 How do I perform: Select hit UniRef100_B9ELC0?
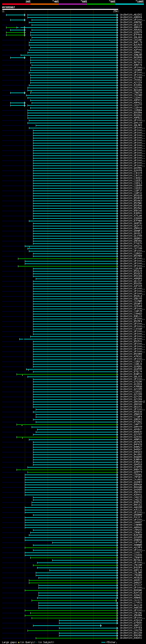[131, 316]
